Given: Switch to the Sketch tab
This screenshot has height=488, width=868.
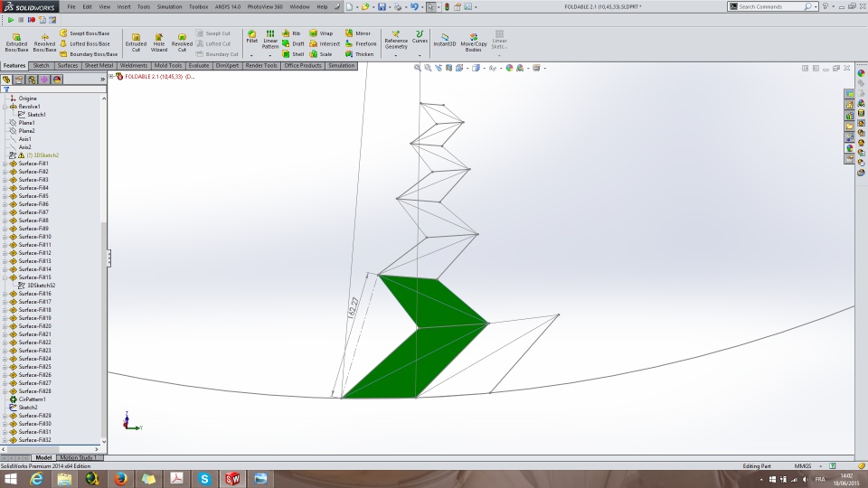Looking at the screenshot, I should pos(41,65).
